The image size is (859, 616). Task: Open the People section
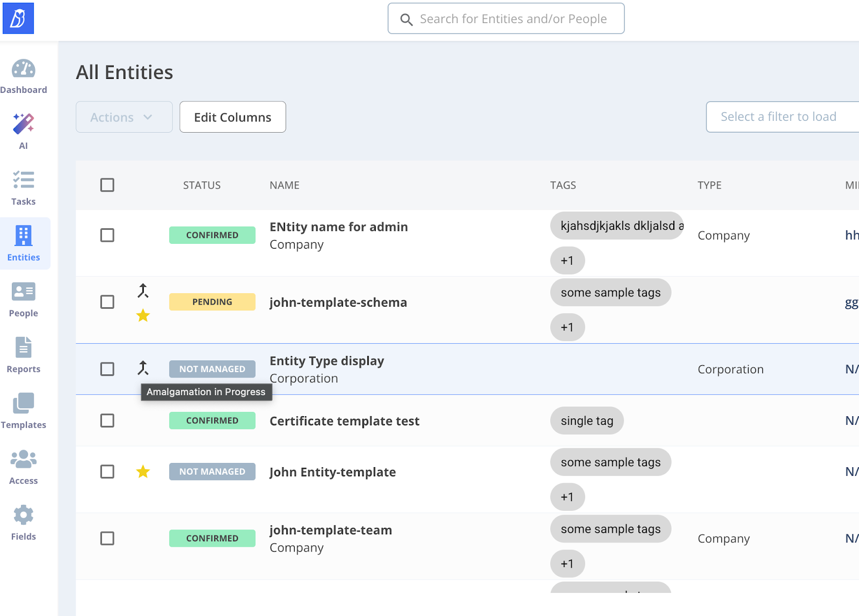(x=24, y=299)
